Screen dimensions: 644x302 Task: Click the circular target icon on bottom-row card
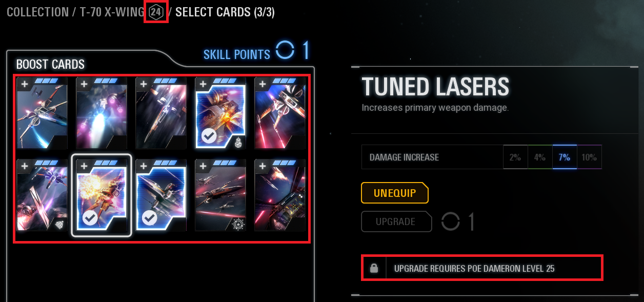tap(237, 223)
